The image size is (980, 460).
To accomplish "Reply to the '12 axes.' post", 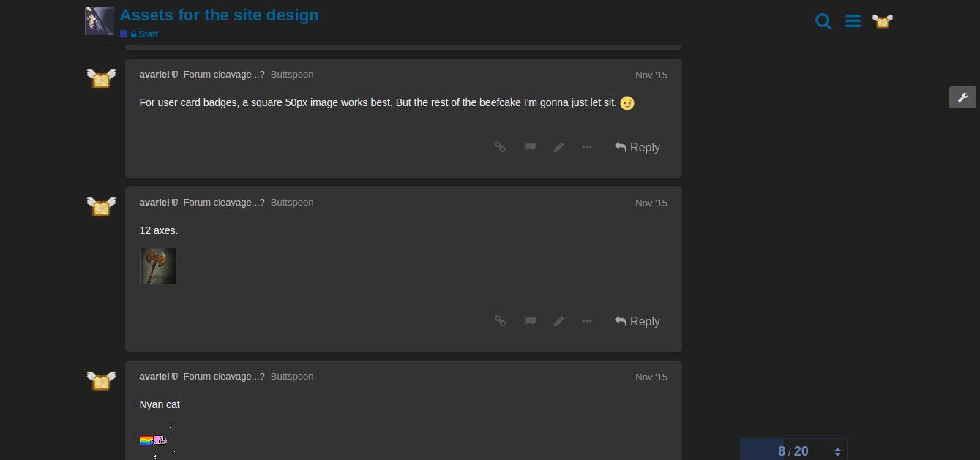I will pyautogui.click(x=637, y=321).
